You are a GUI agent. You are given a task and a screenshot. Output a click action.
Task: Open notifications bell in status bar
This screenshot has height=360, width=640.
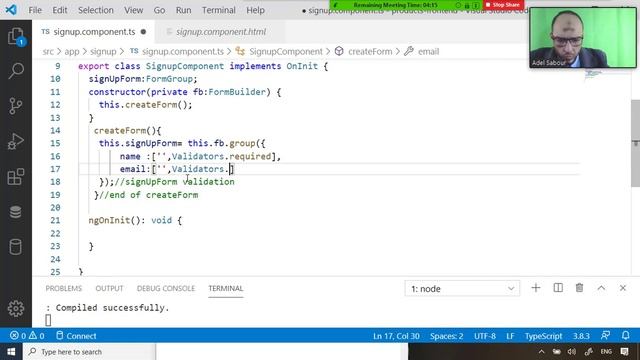coord(625,336)
